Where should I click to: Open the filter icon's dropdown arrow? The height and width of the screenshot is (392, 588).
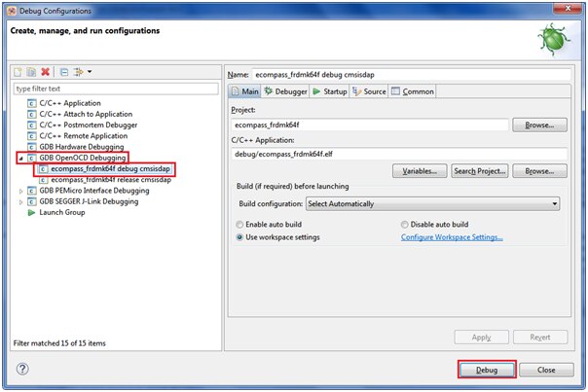(90, 72)
